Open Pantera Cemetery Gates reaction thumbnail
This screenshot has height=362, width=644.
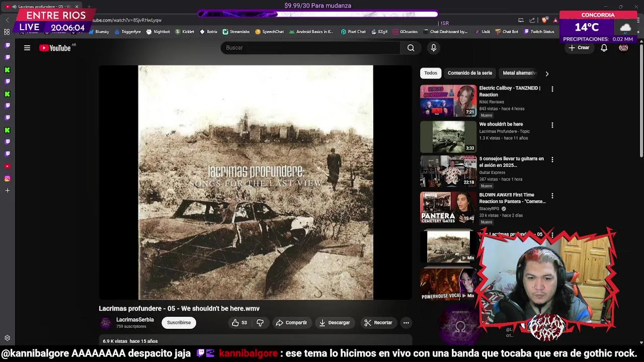coord(448,207)
